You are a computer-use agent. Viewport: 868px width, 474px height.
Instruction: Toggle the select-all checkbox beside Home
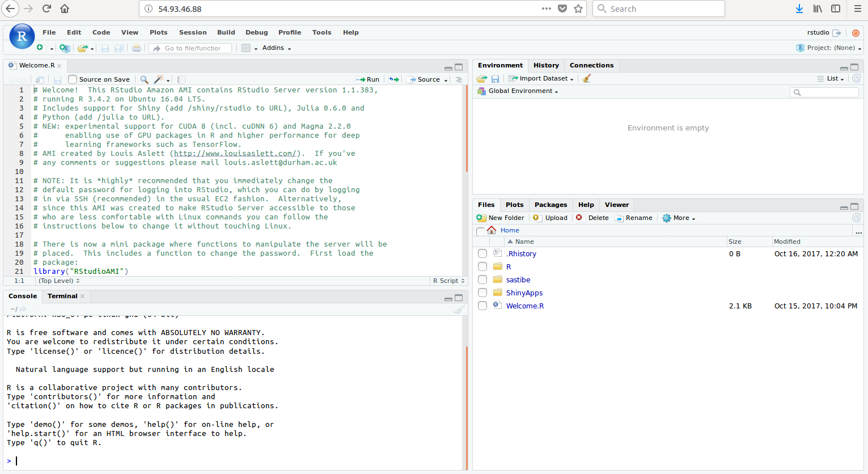(481, 231)
